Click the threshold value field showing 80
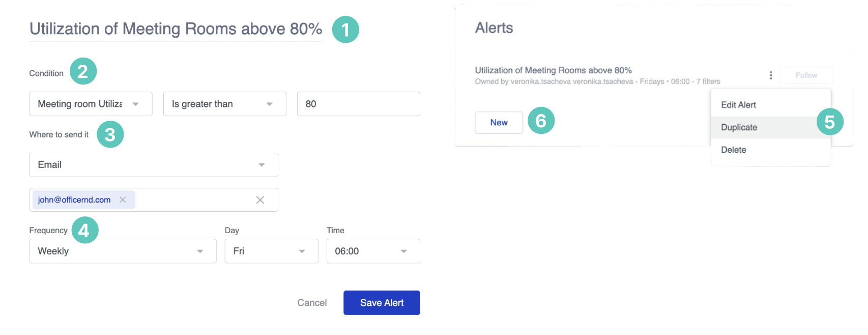This screenshot has height=335, width=868. pyautogui.click(x=358, y=104)
